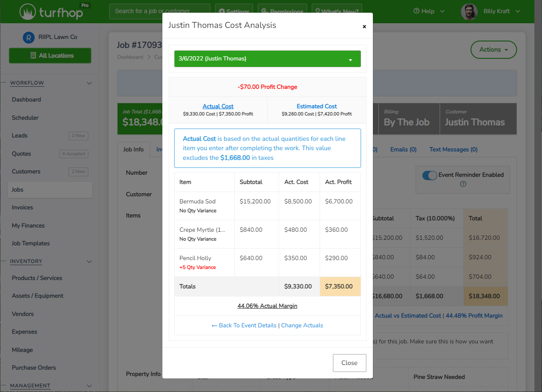Screen dimensions: 542x392
Task: Open the Actions dropdown menu
Action: pos(493,49)
